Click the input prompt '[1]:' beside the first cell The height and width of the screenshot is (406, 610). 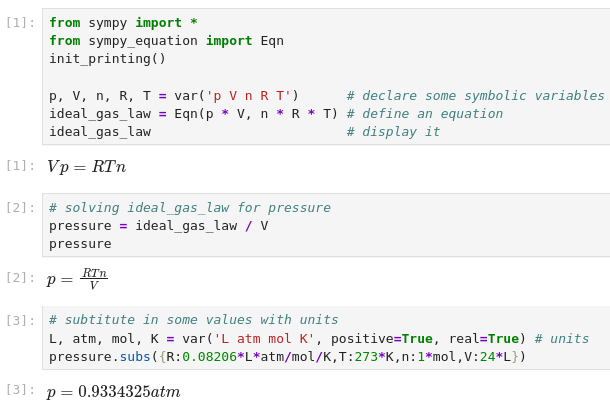tap(20, 23)
